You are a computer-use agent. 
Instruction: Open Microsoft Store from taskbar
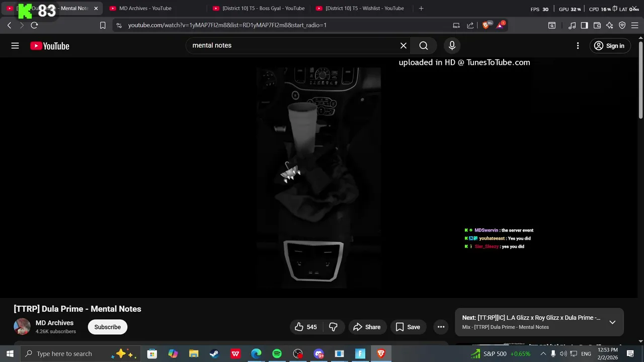click(152, 354)
